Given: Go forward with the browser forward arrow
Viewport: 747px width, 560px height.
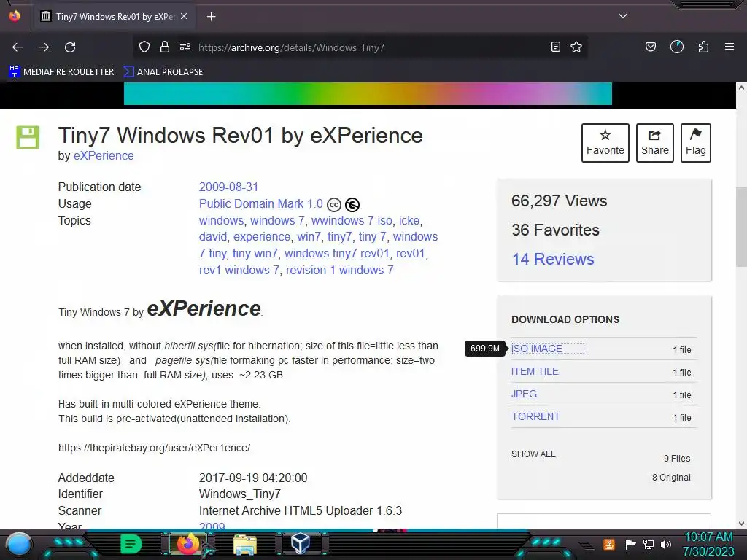Looking at the screenshot, I should click(44, 47).
